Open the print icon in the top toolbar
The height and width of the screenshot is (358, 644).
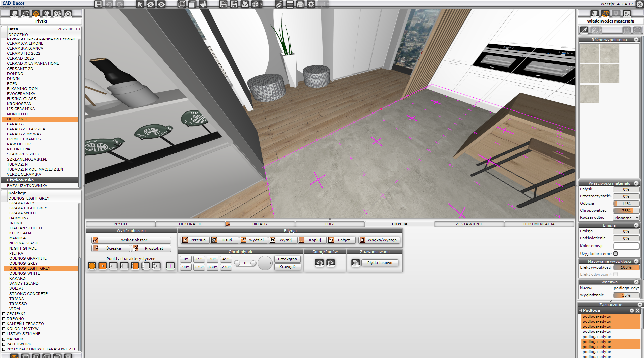(300, 4)
